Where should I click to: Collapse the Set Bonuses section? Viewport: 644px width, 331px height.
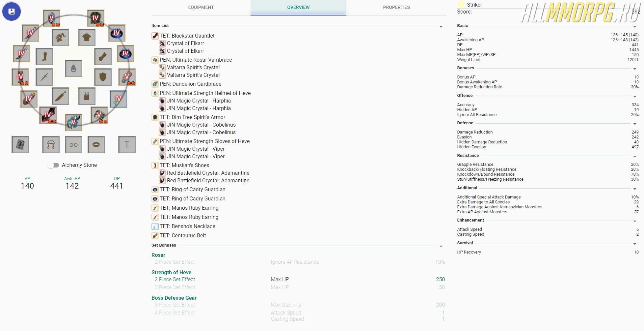pyautogui.click(x=441, y=246)
